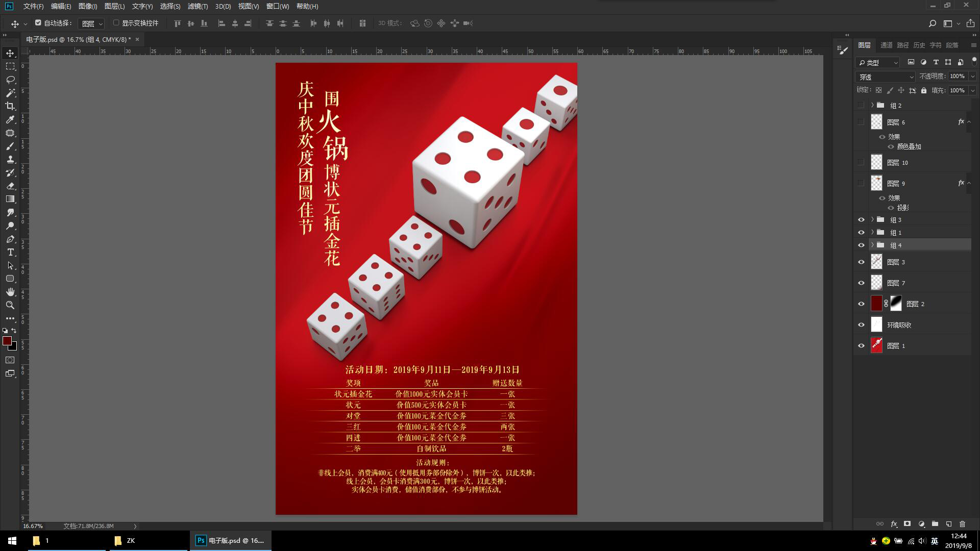Screen dimensions: 980x551
Task: Select layer 图层 9 thumbnail
Action: pyautogui.click(x=876, y=183)
